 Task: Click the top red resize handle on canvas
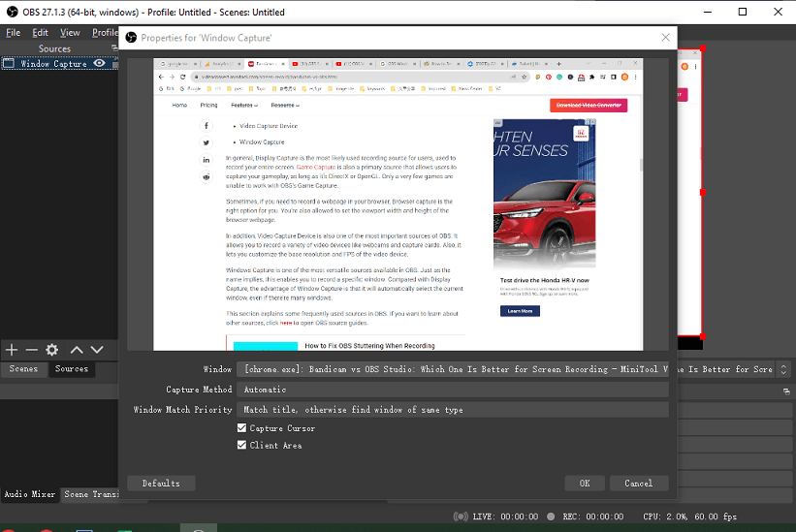pos(703,48)
